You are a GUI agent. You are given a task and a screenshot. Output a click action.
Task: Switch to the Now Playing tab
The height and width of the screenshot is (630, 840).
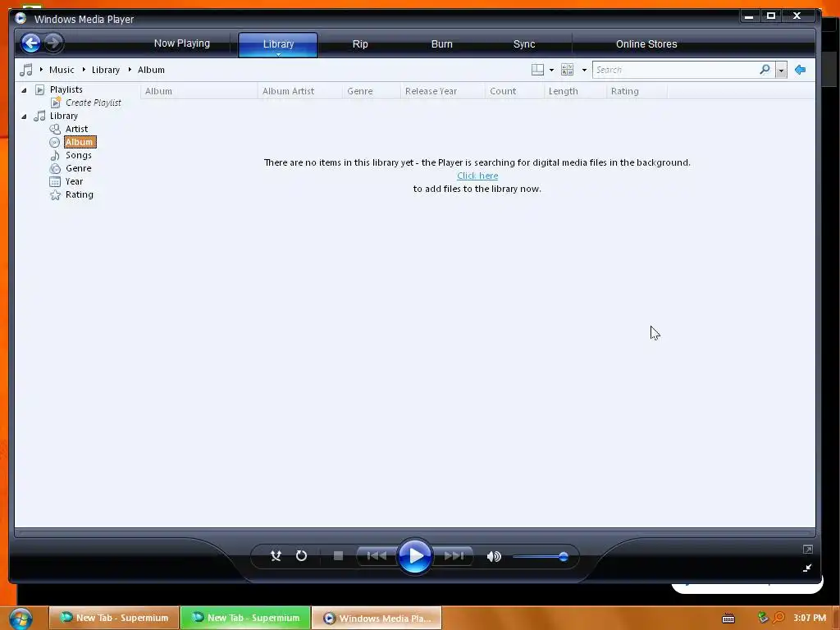[182, 44]
